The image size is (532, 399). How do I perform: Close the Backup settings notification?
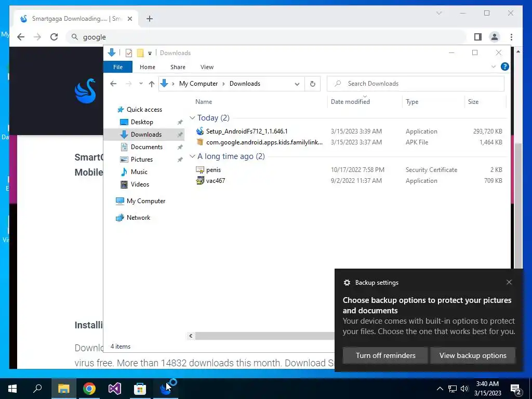(509, 282)
